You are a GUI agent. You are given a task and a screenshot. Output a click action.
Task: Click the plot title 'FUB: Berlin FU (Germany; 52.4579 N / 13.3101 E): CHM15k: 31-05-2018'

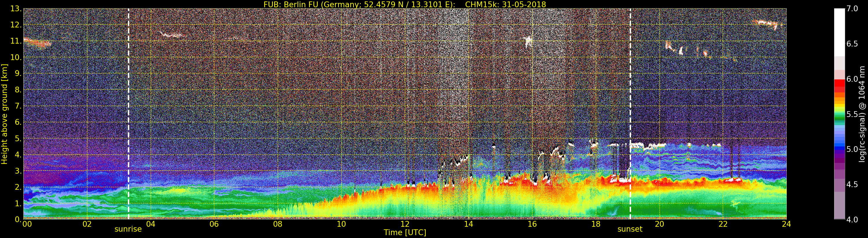405,4
